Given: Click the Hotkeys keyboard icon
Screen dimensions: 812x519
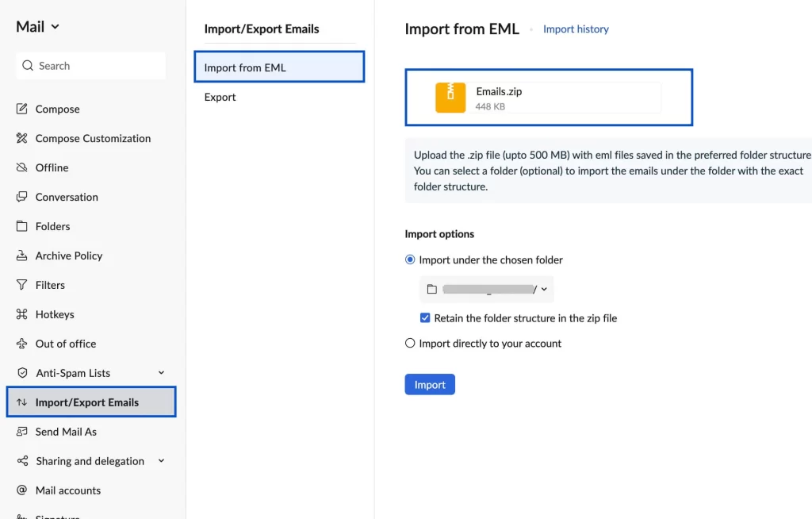Looking at the screenshot, I should click(22, 314).
